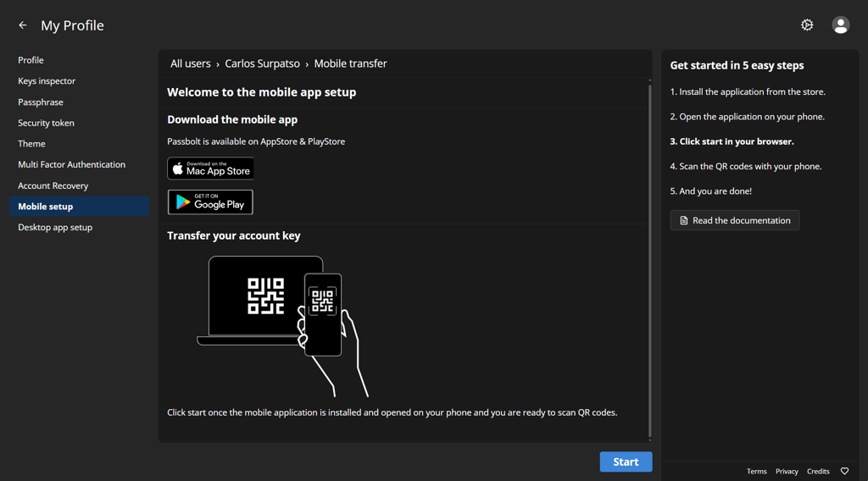Go to Account Recovery
This screenshot has width=868, height=481.
coord(79,185)
